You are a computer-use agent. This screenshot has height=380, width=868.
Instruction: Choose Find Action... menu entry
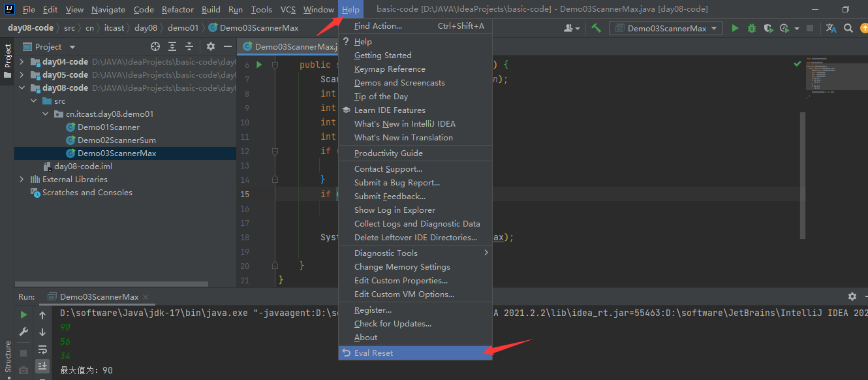click(415, 26)
